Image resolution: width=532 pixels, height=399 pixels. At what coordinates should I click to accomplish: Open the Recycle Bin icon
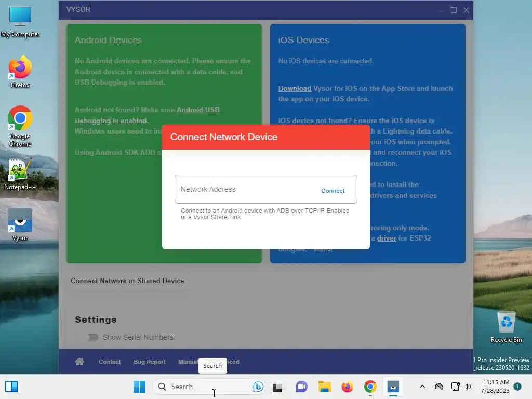[x=506, y=327]
